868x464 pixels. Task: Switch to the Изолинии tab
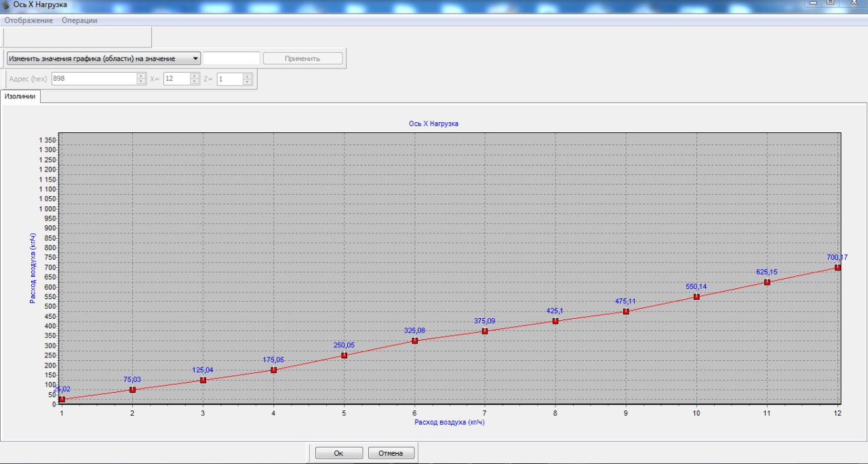pos(20,96)
